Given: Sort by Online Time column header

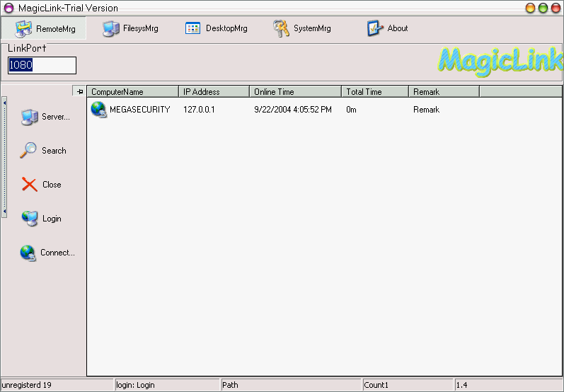Looking at the screenshot, I should [x=295, y=91].
